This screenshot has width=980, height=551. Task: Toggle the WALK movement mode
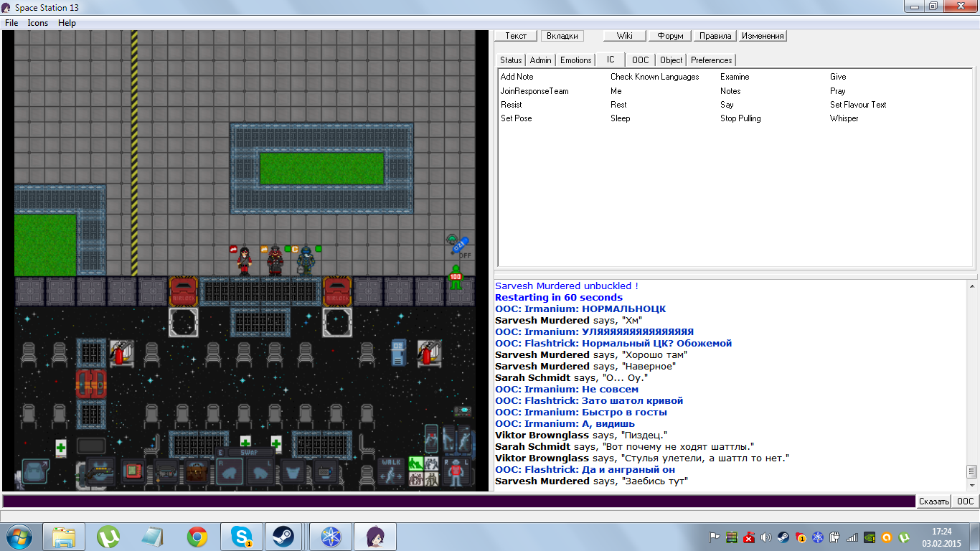click(x=391, y=471)
